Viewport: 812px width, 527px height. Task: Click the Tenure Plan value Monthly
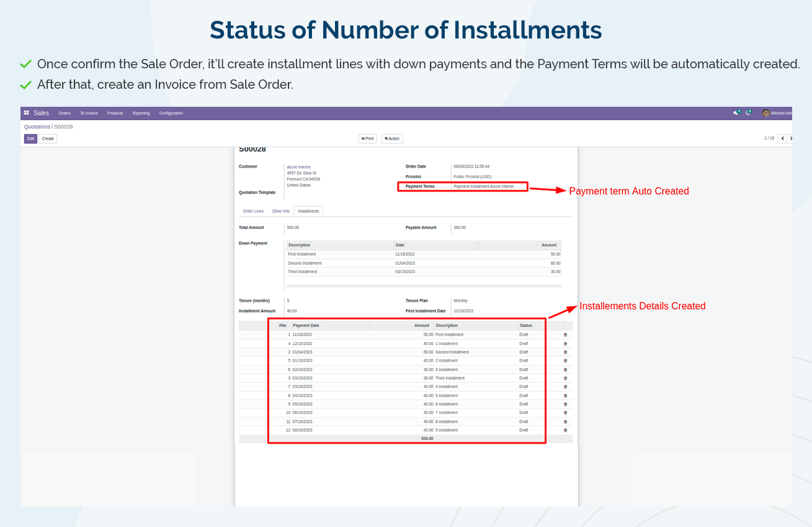pyautogui.click(x=460, y=301)
